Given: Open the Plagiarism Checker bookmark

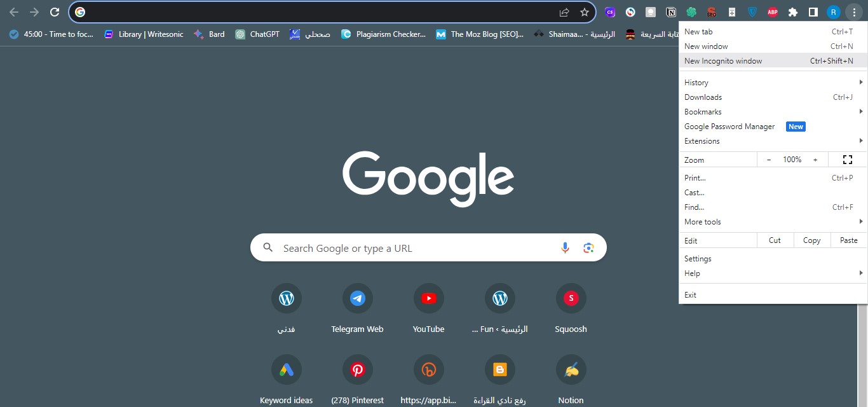Looking at the screenshot, I should coord(383,34).
